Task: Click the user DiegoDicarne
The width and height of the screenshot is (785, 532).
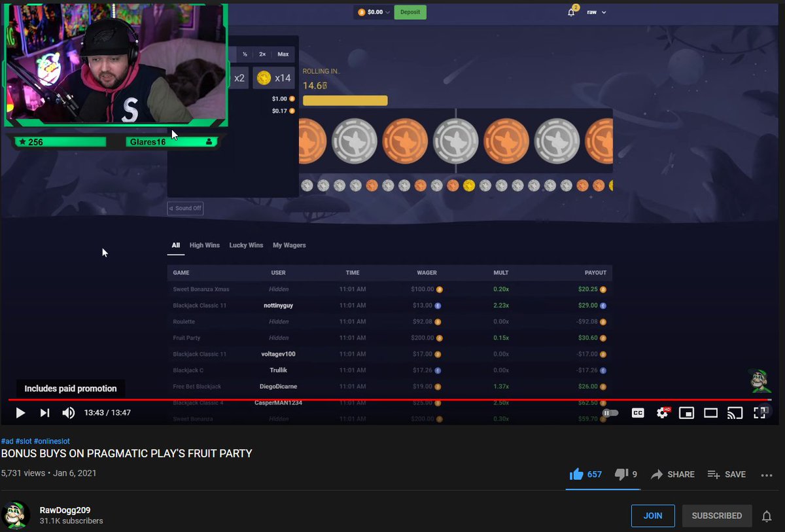Action: tap(278, 387)
